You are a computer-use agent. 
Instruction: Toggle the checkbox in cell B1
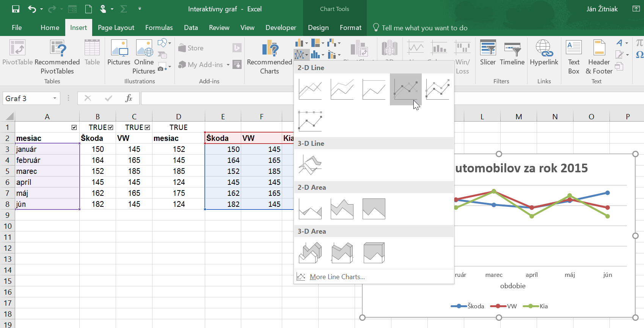pos(111,128)
